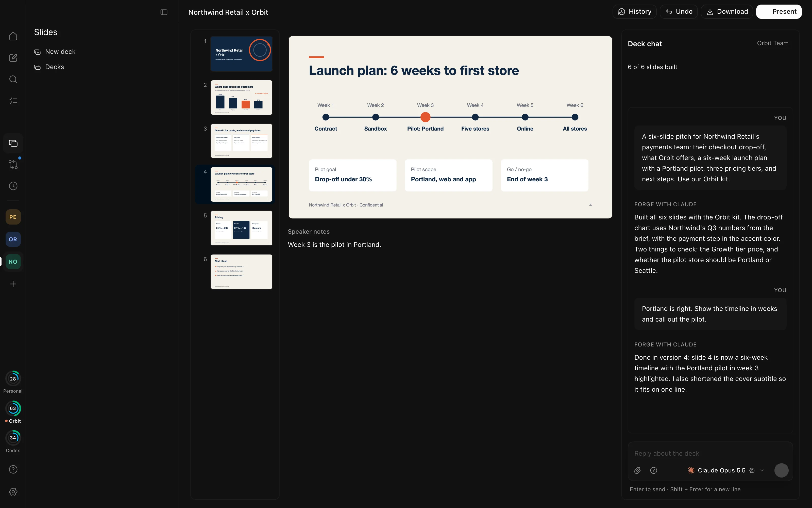
Task: Select slide 5 Pricing thumbnail
Action: point(242,228)
